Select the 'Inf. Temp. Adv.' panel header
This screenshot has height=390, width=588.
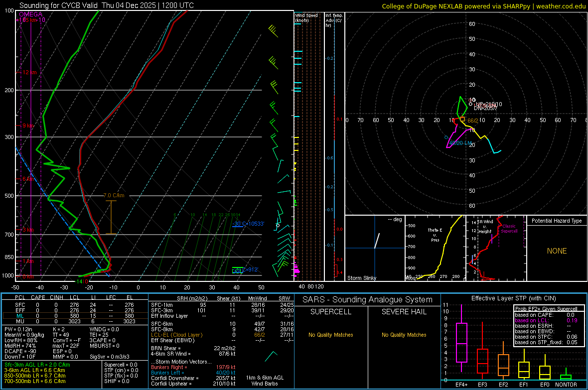334,20
